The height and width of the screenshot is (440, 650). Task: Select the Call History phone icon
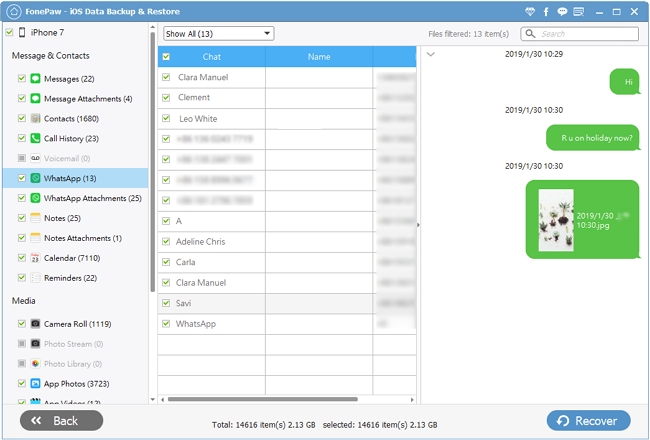[35, 138]
